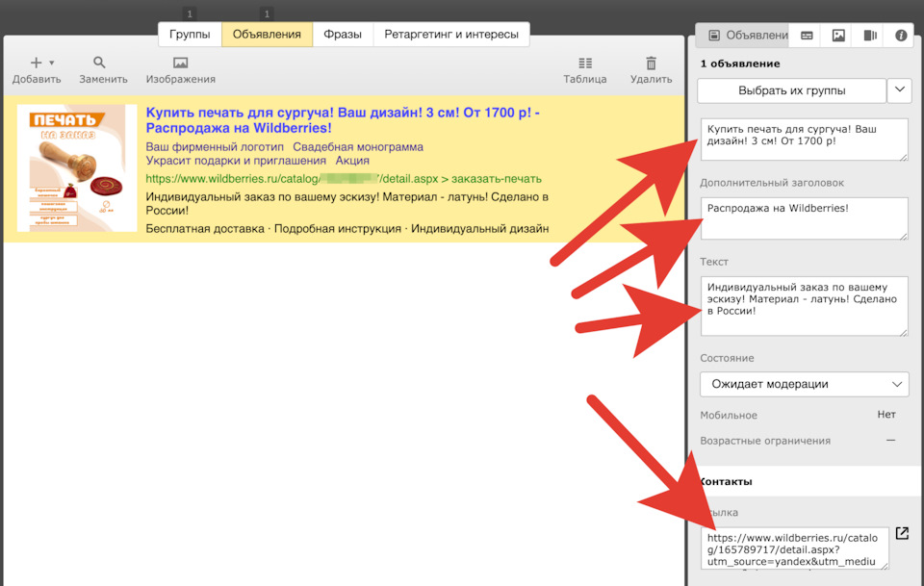Open link in browser via external-link icon

pos(902,533)
